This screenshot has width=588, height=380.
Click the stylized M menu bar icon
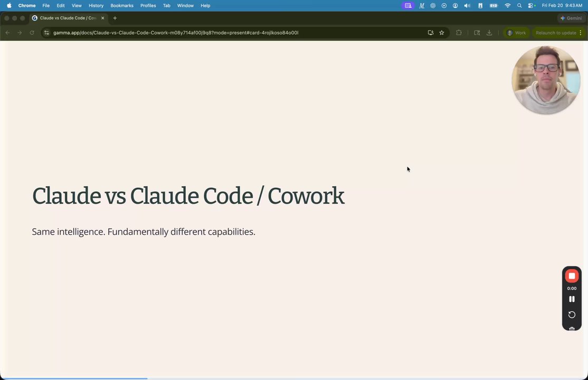coord(422,6)
